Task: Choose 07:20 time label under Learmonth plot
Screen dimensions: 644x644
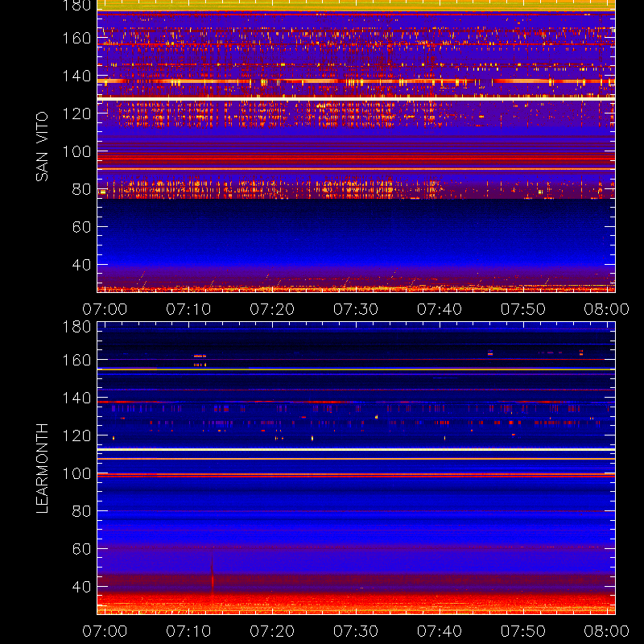Action: pos(272,631)
